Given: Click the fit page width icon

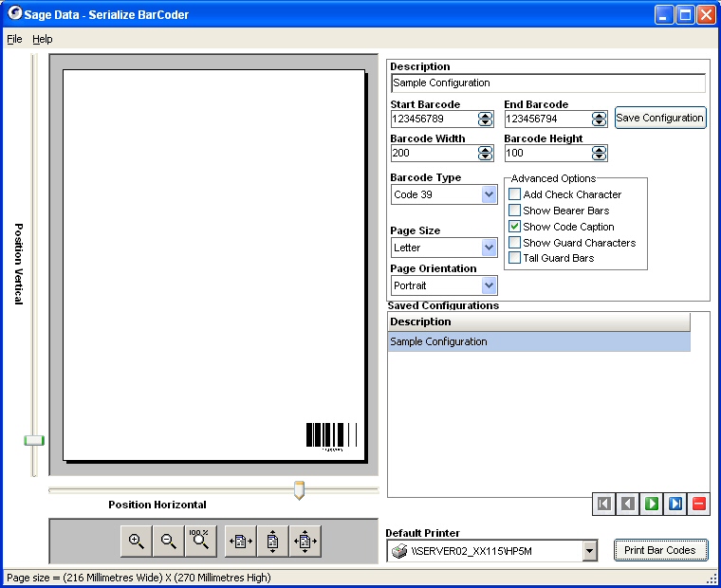Looking at the screenshot, I should (240, 542).
